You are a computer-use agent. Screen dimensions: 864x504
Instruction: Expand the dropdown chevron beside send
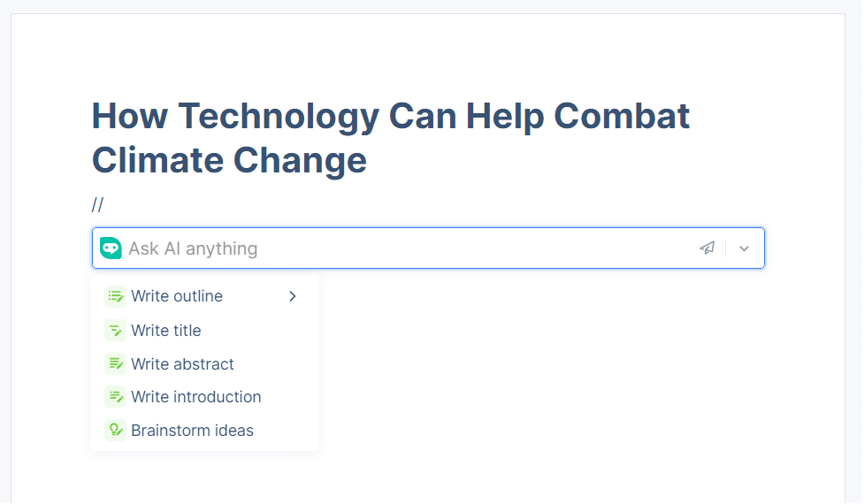click(744, 248)
